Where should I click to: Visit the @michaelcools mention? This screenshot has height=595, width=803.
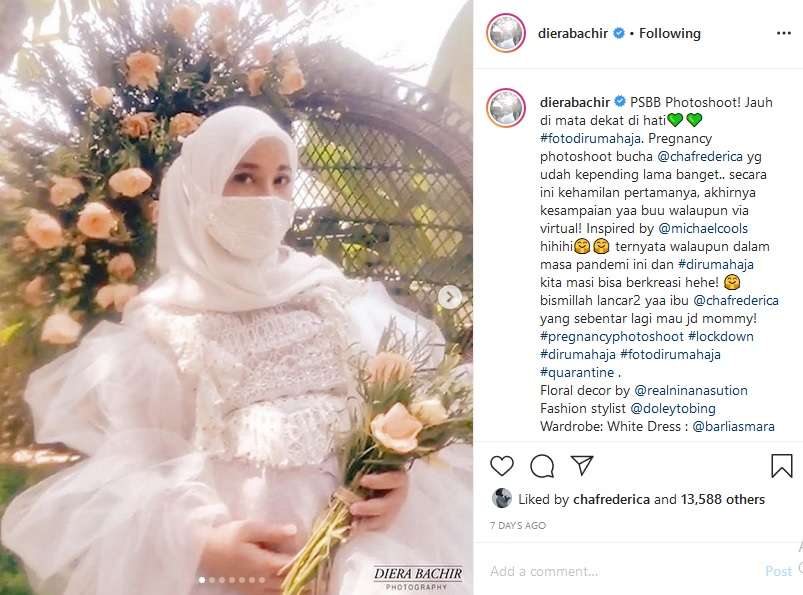(x=703, y=228)
